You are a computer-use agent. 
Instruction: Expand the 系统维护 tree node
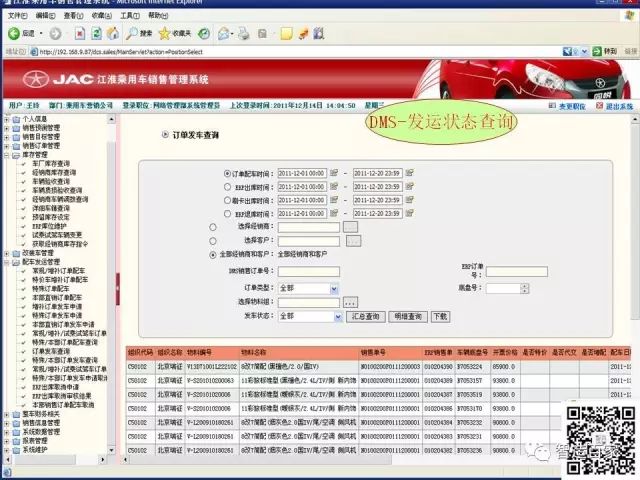[x=7, y=450]
